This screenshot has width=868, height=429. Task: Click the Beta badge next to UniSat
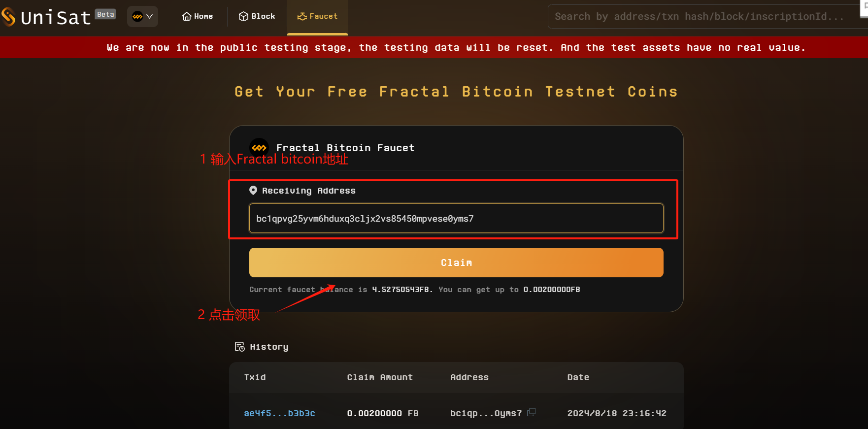point(105,14)
